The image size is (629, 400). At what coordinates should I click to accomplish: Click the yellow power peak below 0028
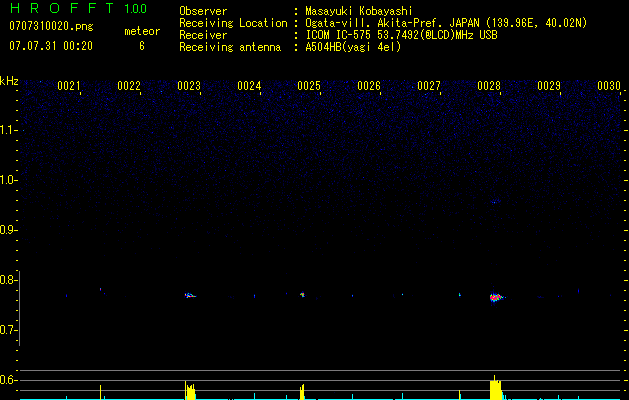click(x=496, y=388)
